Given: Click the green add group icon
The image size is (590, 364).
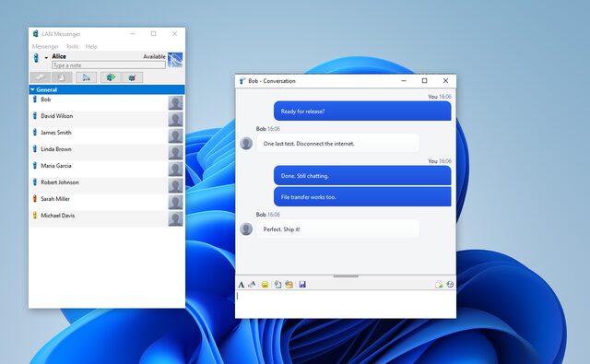Looking at the screenshot, I should tap(111, 77).
